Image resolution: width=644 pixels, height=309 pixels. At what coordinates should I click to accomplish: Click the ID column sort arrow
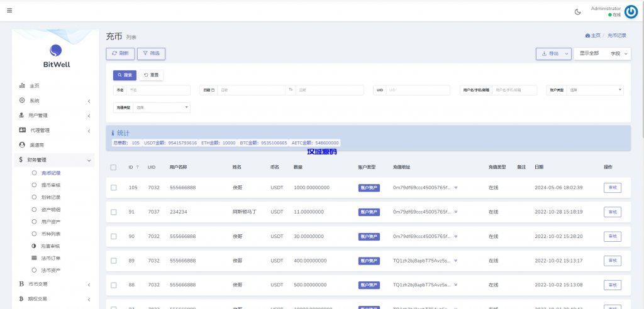click(138, 167)
